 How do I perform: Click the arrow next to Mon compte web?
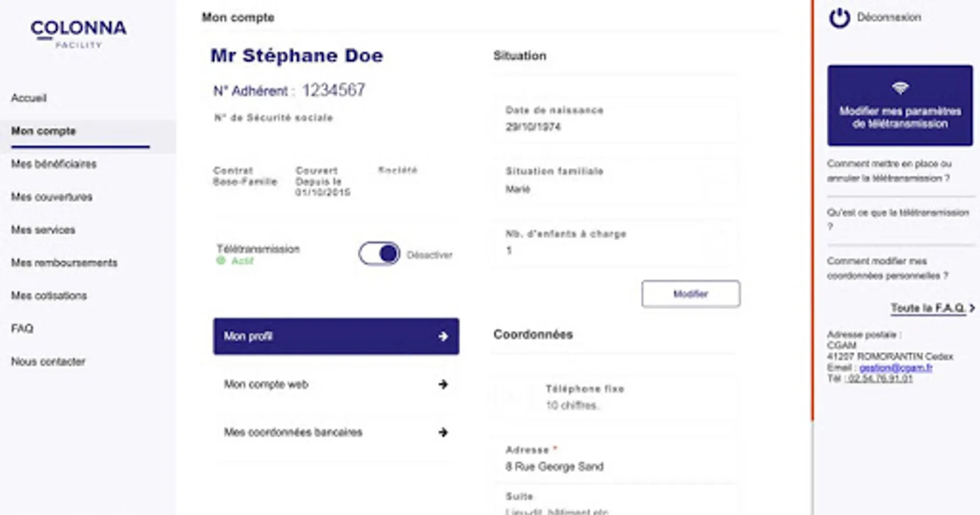(443, 385)
